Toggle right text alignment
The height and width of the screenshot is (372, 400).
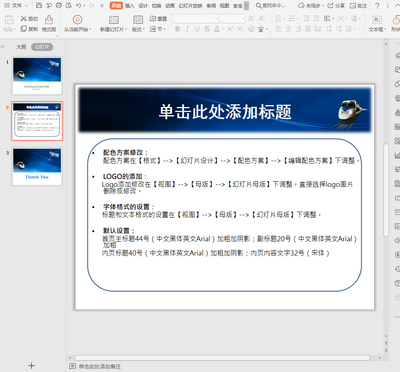298,29
